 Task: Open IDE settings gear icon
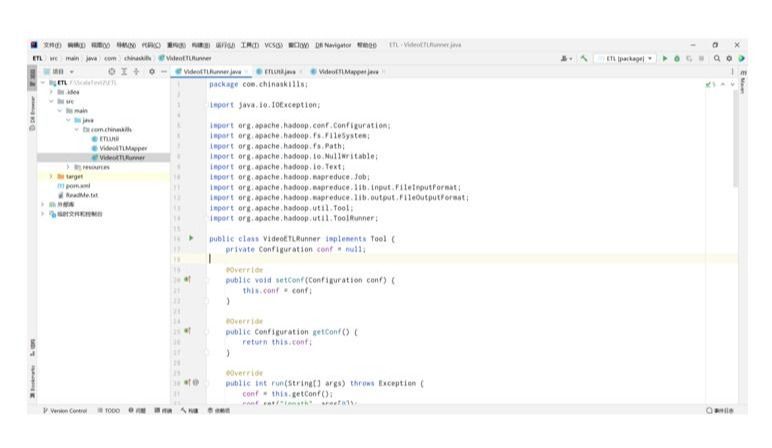(729, 58)
